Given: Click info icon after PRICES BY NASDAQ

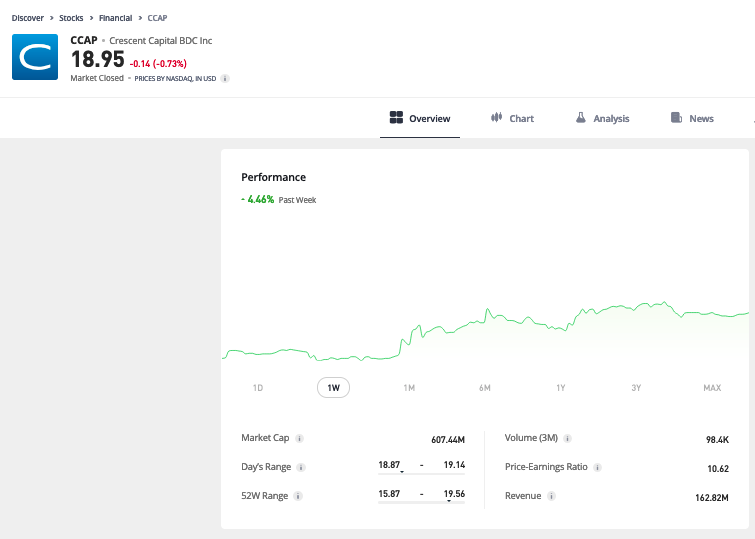Looking at the screenshot, I should point(225,78).
